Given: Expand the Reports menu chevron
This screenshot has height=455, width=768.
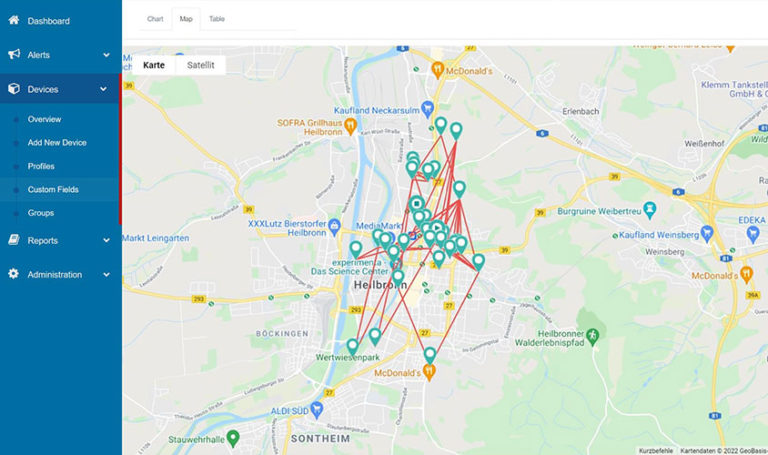Looking at the screenshot, I should (x=106, y=240).
